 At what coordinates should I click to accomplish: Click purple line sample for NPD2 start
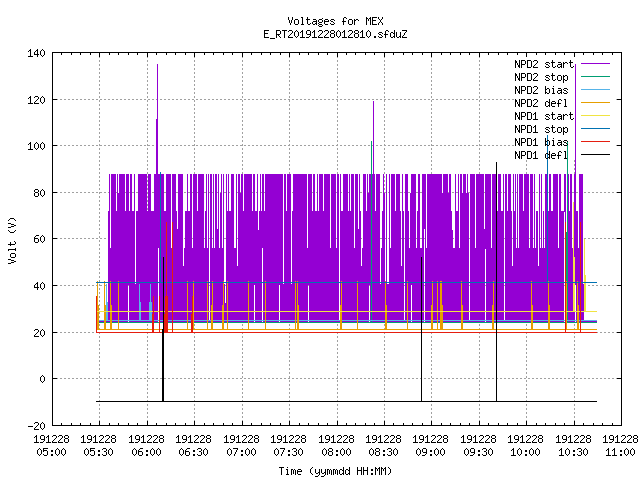click(x=595, y=64)
